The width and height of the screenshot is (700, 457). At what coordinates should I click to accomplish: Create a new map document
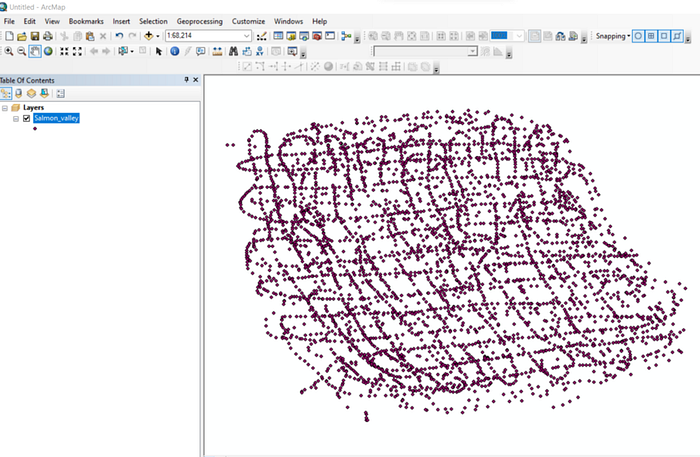9,36
